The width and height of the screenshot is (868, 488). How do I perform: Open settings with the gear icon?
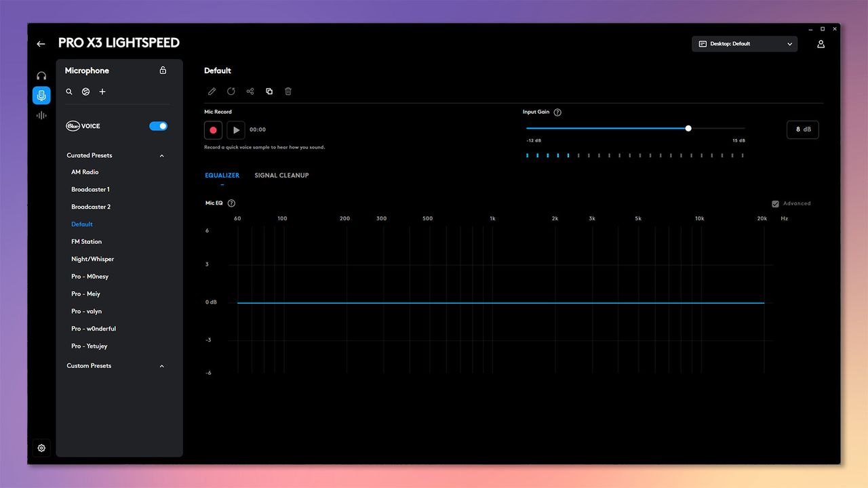pyautogui.click(x=41, y=448)
